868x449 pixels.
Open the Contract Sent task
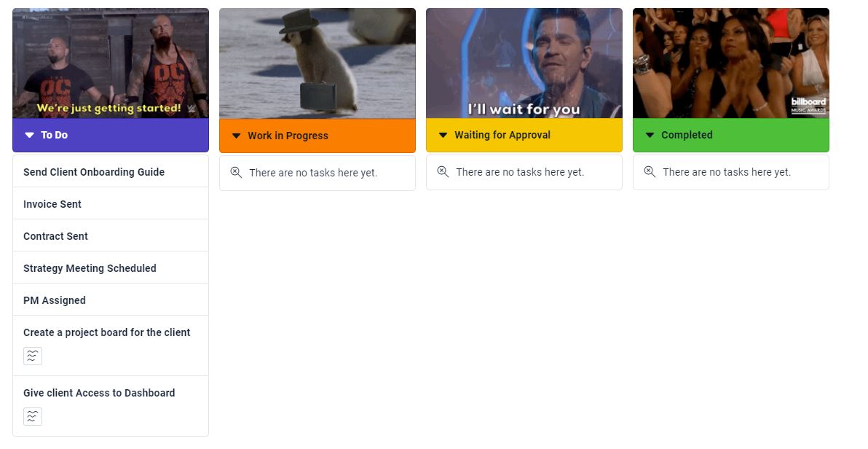[111, 235]
